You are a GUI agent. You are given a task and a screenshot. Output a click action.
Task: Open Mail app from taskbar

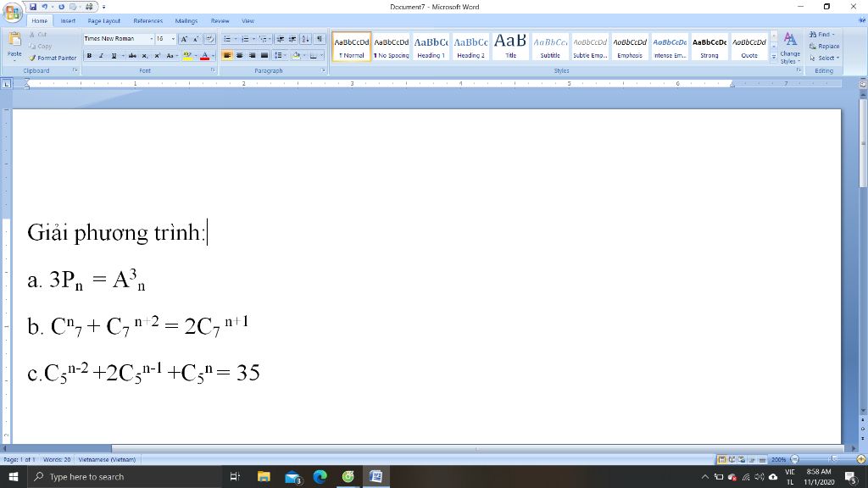[x=292, y=476]
